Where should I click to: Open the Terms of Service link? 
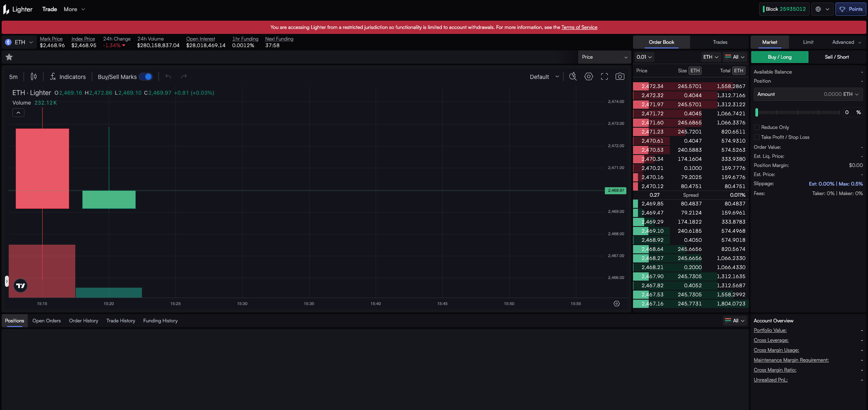pyautogui.click(x=579, y=27)
